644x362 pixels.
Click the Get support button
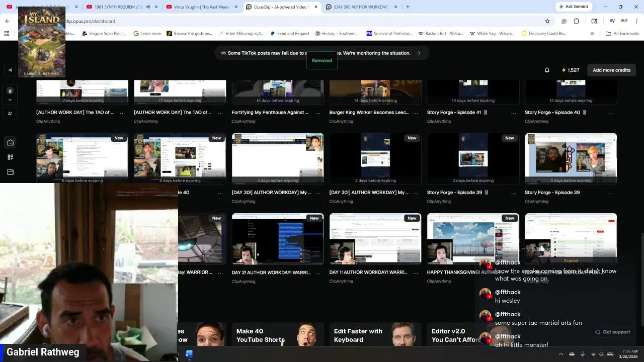(612, 332)
